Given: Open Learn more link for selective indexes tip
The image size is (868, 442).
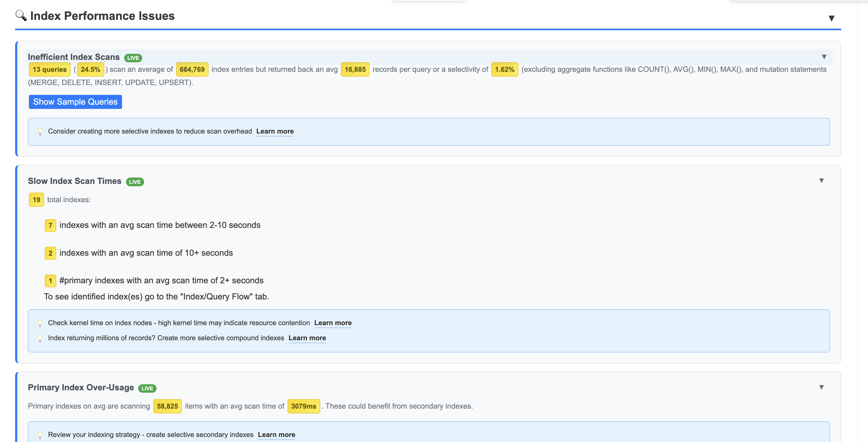Looking at the screenshot, I should 275,131.
